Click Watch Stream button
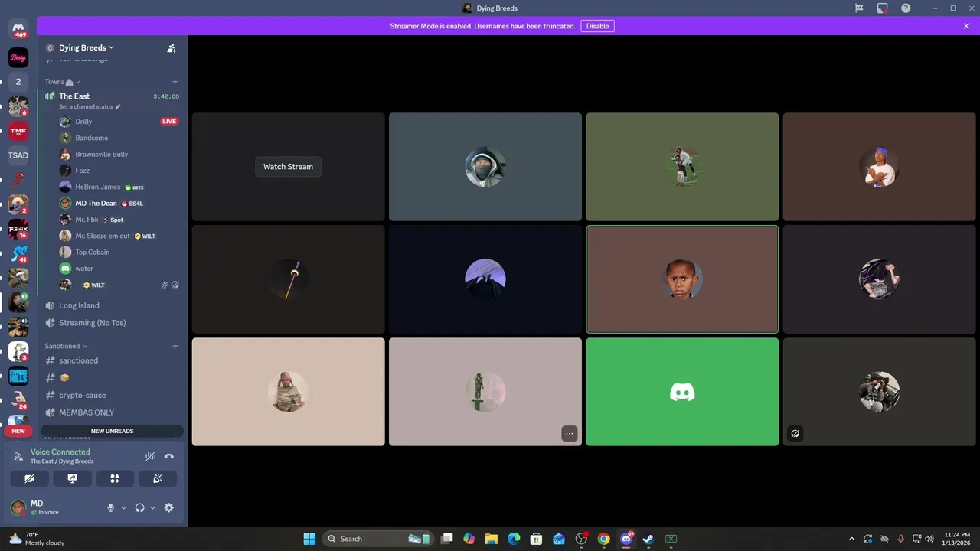980x551 pixels. [x=288, y=167]
